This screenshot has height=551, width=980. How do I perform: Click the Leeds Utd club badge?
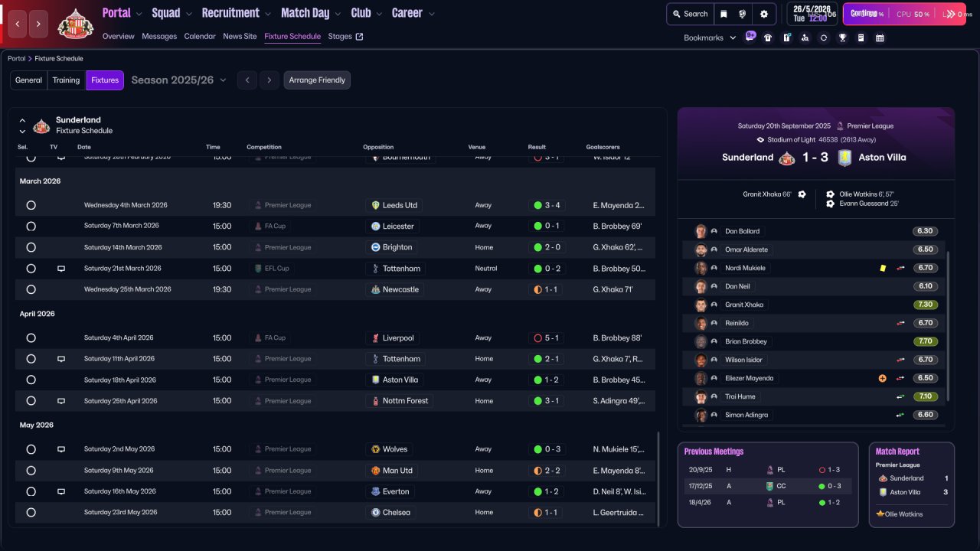[375, 205]
